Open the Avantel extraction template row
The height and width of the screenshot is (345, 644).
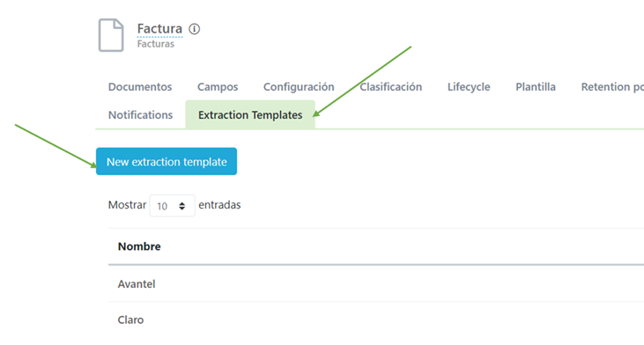376,284
